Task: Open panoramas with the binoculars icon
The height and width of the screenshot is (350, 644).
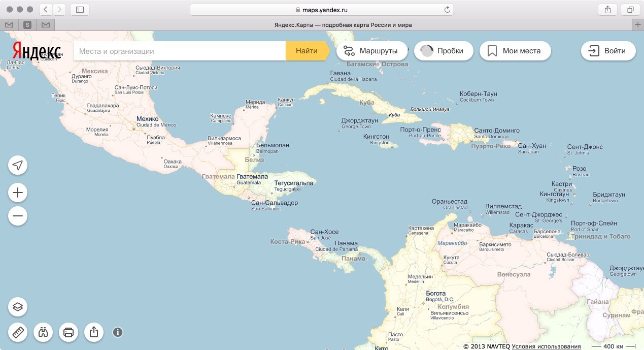Action: [43, 332]
